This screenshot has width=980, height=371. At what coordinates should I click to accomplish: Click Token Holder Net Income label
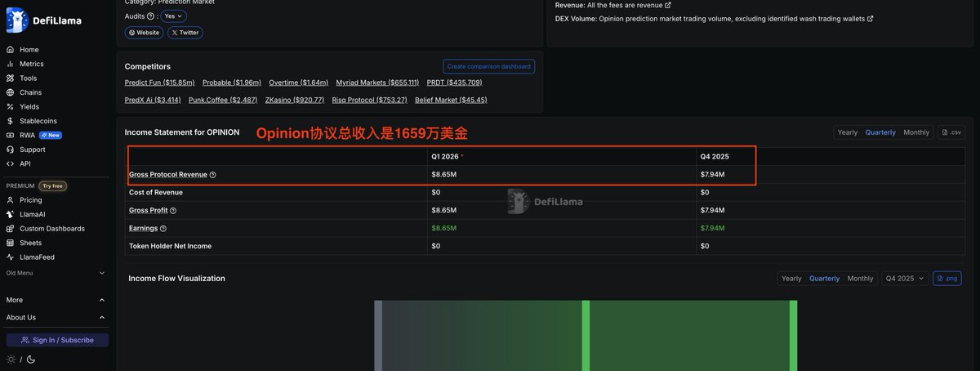[x=170, y=246]
